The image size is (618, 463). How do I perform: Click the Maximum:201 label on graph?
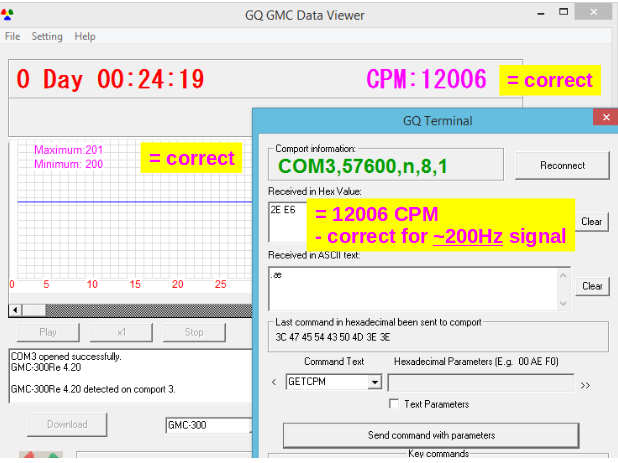point(69,150)
